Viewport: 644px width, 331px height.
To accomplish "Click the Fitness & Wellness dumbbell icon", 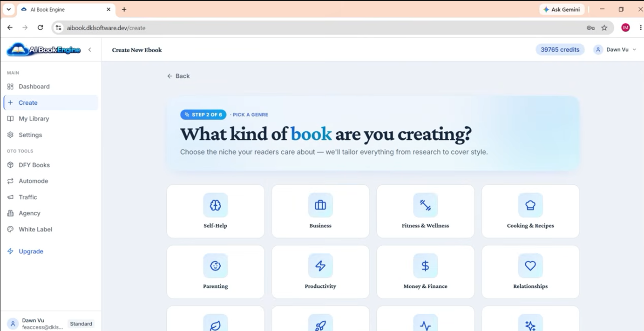I will pyautogui.click(x=426, y=205).
